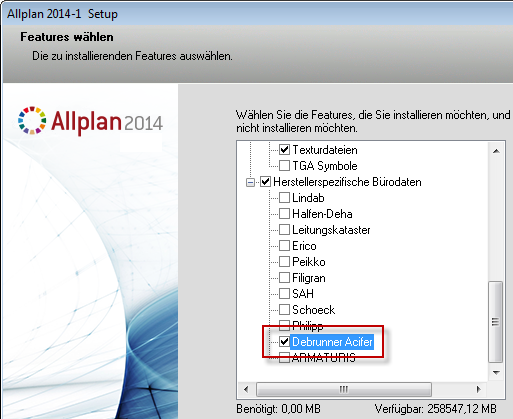
Task: Click the horizontal scrollbar left arrow
Action: click(246, 389)
